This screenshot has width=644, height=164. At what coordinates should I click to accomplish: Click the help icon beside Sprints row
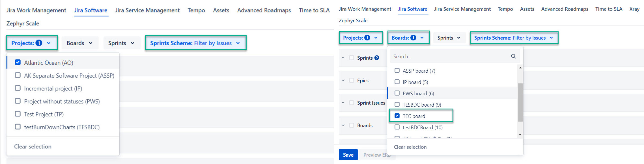click(377, 58)
